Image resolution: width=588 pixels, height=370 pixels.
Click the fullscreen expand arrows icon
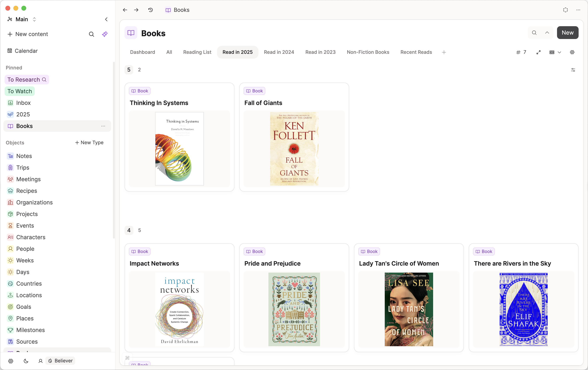pos(538,52)
